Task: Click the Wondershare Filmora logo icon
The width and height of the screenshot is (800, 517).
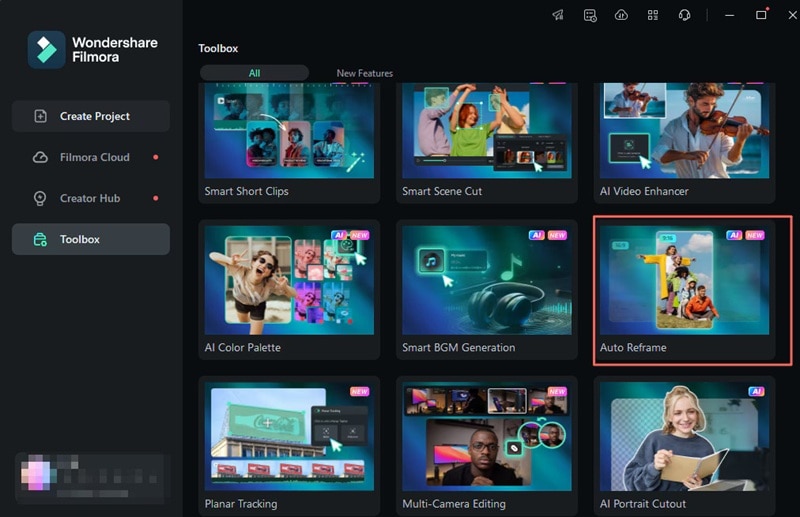Action: click(46, 50)
